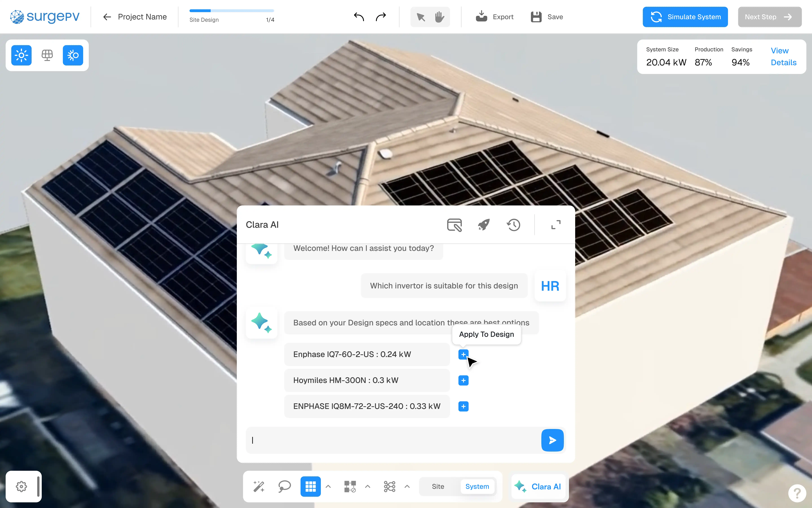The image size is (812, 508).
Task: Select the obstruction blocks tool
Action: [350, 487]
